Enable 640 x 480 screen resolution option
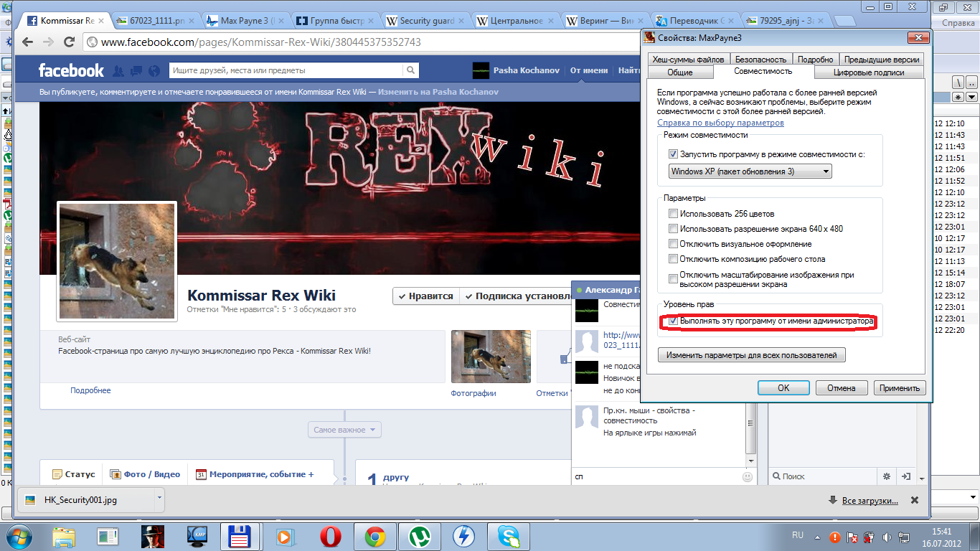 click(x=672, y=229)
